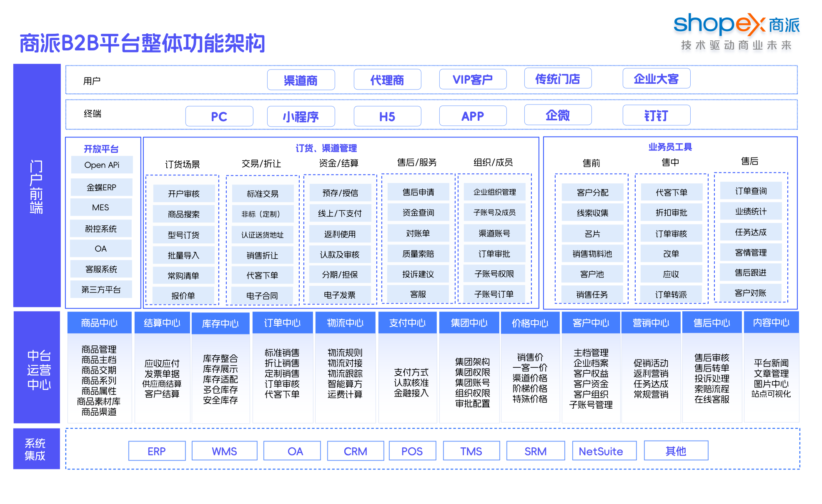Select the 企业组织管理 item
The width and height of the screenshot is (822, 504).
494,192
